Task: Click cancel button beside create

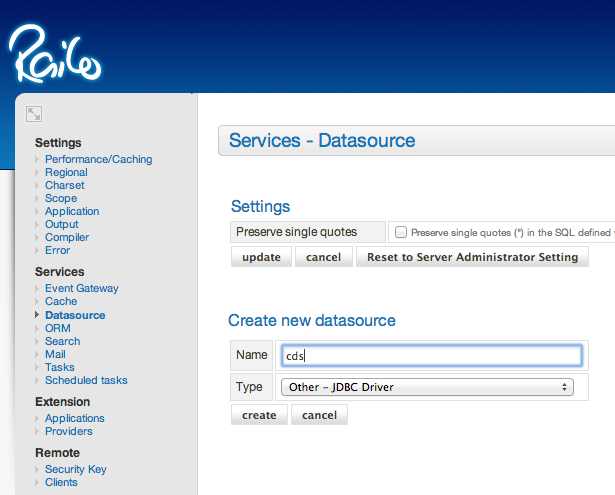Action: click(319, 415)
